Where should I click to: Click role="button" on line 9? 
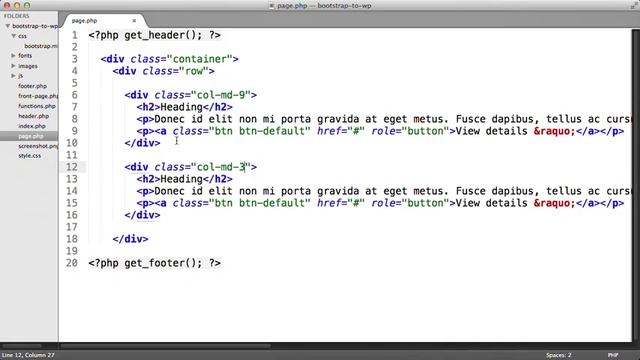410,131
